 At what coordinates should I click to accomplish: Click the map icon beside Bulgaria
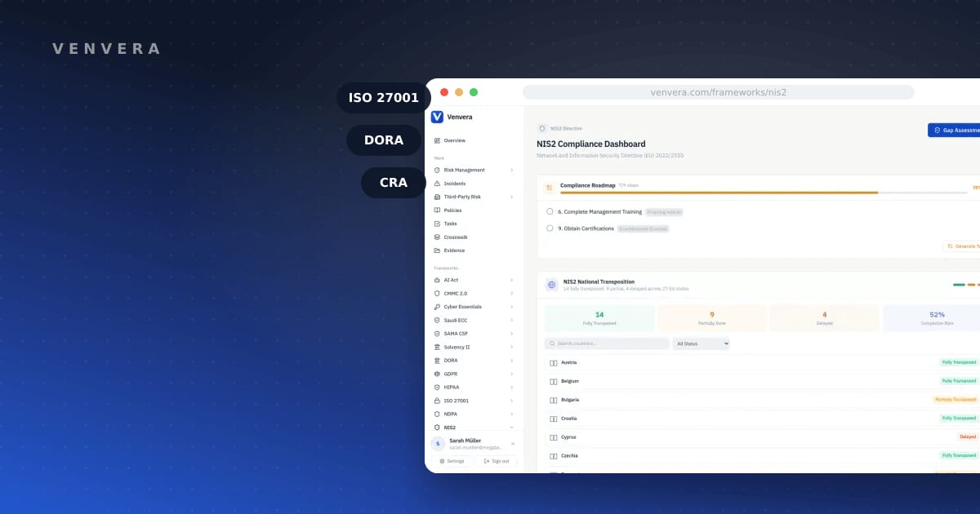coord(554,400)
